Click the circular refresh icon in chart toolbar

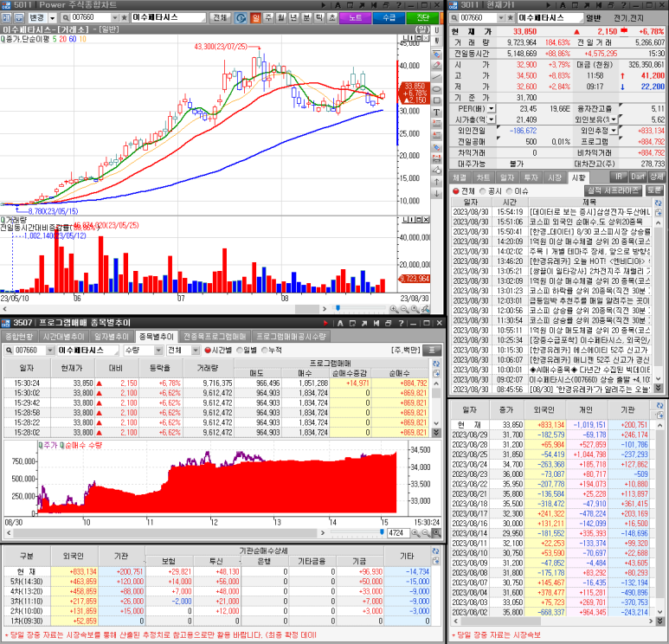(x=241, y=18)
